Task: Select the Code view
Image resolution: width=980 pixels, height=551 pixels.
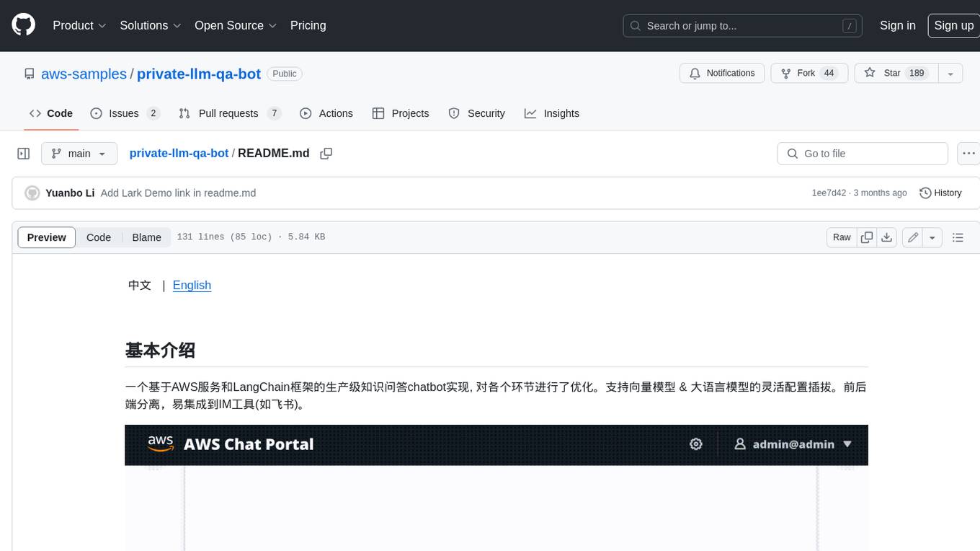Action: (99, 237)
